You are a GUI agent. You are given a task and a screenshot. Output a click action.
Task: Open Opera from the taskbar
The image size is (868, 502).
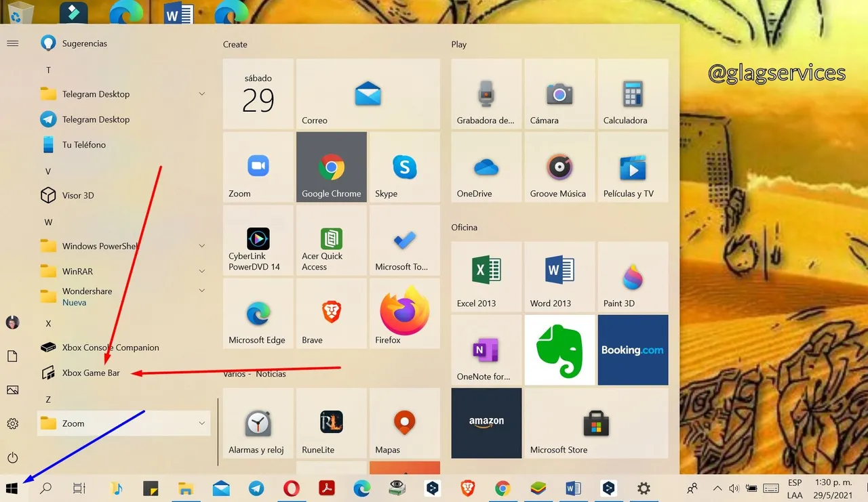click(x=292, y=488)
